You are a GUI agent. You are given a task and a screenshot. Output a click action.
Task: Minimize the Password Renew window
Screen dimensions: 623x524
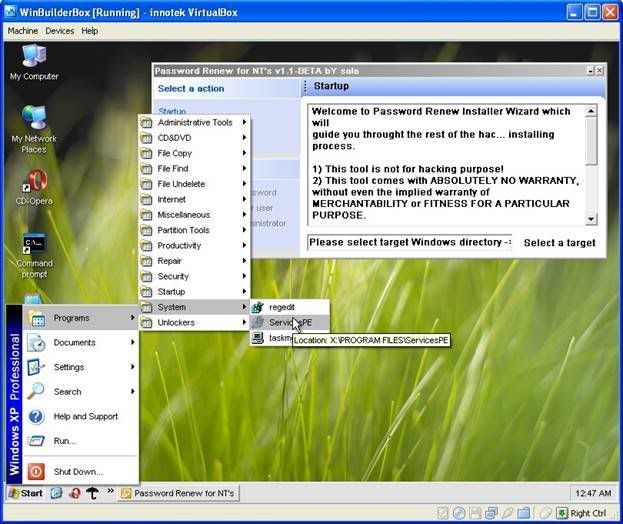(x=590, y=71)
